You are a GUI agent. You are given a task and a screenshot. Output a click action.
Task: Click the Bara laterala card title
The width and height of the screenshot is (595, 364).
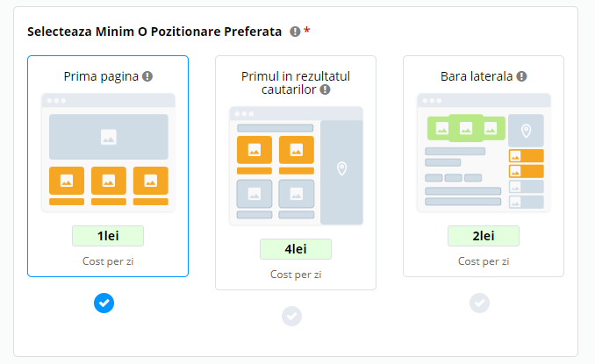tap(477, 76)
